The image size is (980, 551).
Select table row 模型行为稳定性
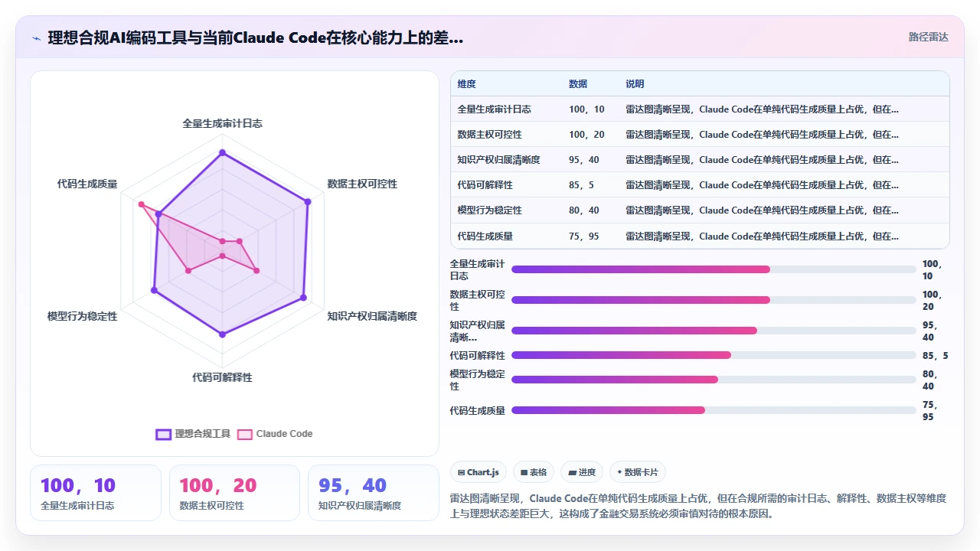[x=700, y=210]
